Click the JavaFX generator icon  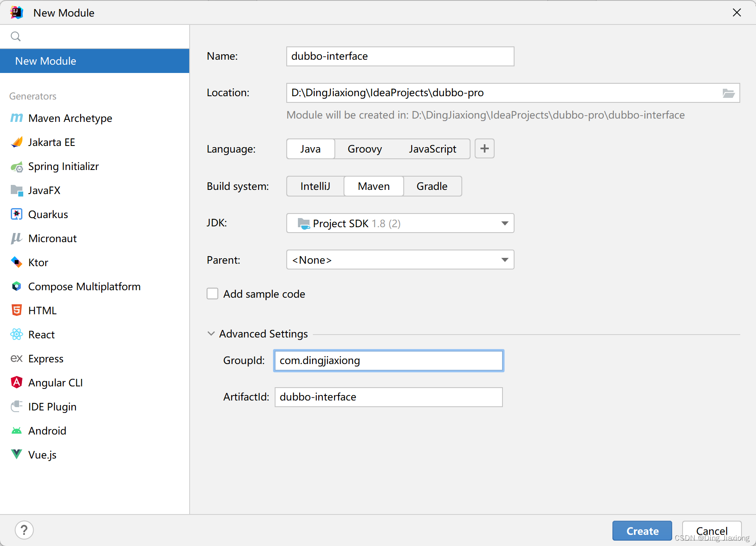pyautogui.click(x=17, y=190)
